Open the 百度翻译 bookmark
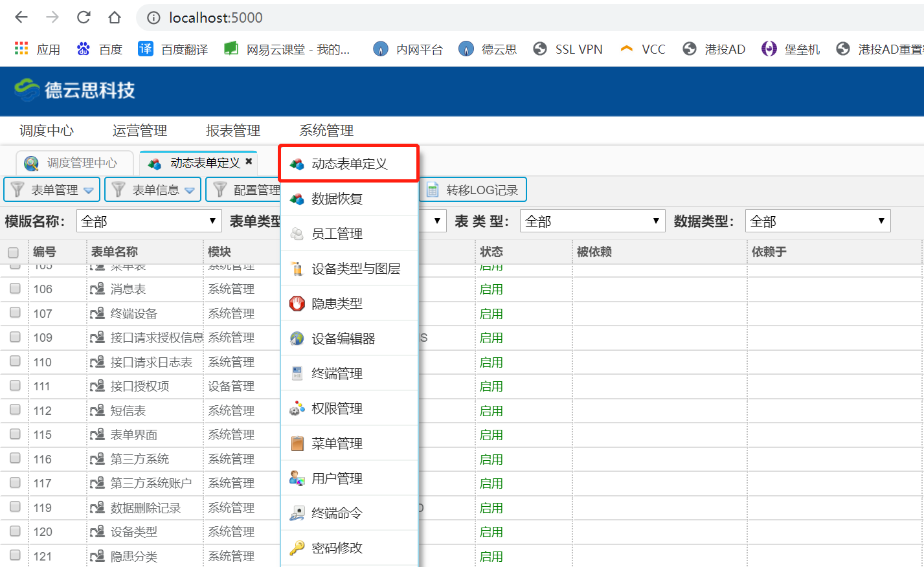Viewport: 924px width, 567px height. 174,49
